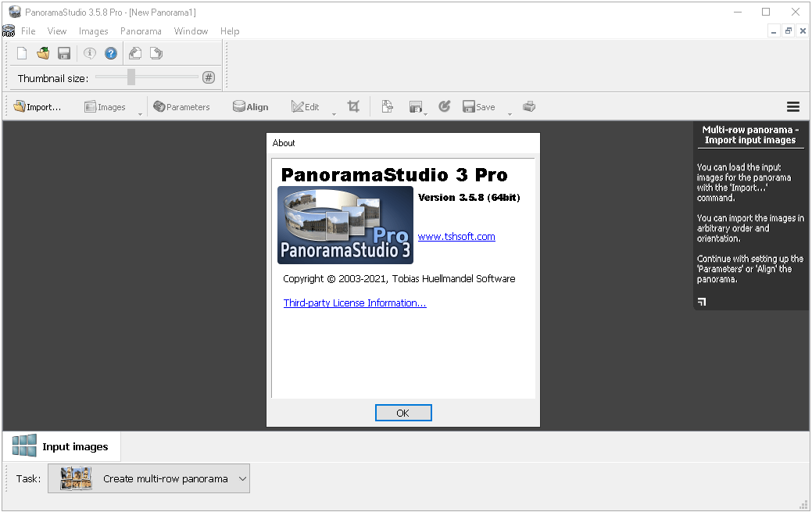Click the Open project folder icon
812x512 pixels.
(43, 53)
